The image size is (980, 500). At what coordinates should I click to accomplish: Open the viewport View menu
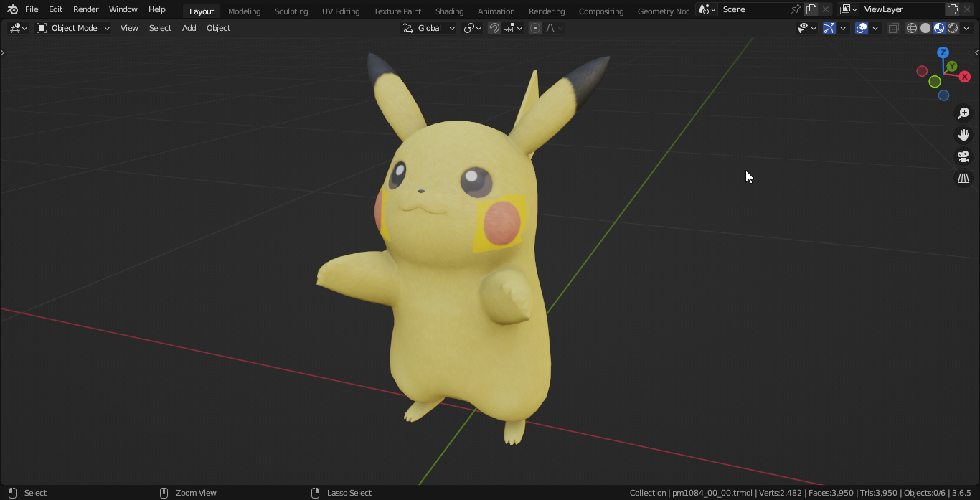pos(129,28)
